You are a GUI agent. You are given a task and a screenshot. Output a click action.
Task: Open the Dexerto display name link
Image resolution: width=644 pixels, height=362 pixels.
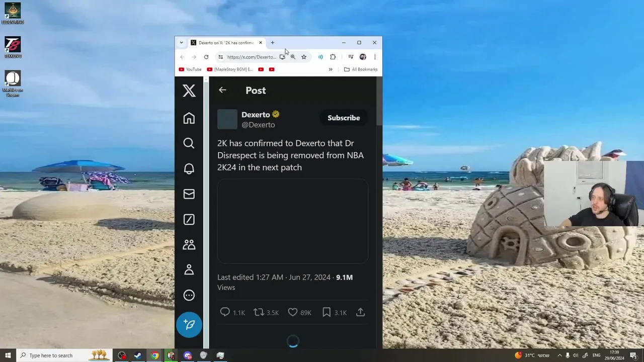coord(256,114)
